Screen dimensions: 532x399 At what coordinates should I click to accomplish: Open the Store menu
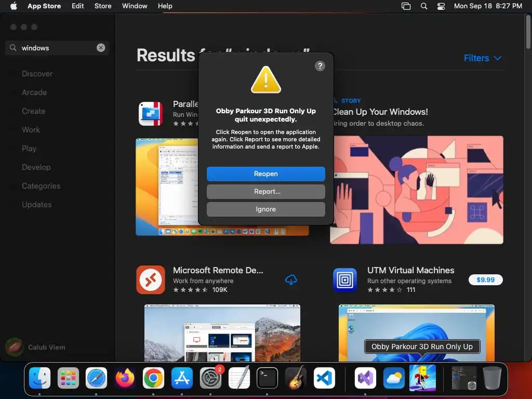click(x=103, y=6)
